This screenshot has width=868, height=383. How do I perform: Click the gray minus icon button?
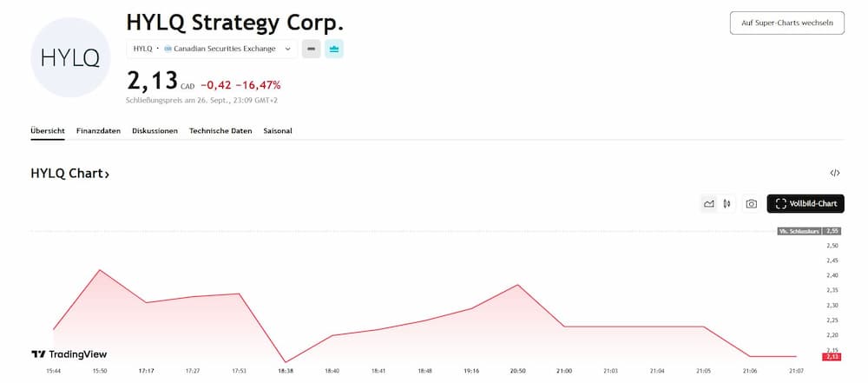point(311,49)
